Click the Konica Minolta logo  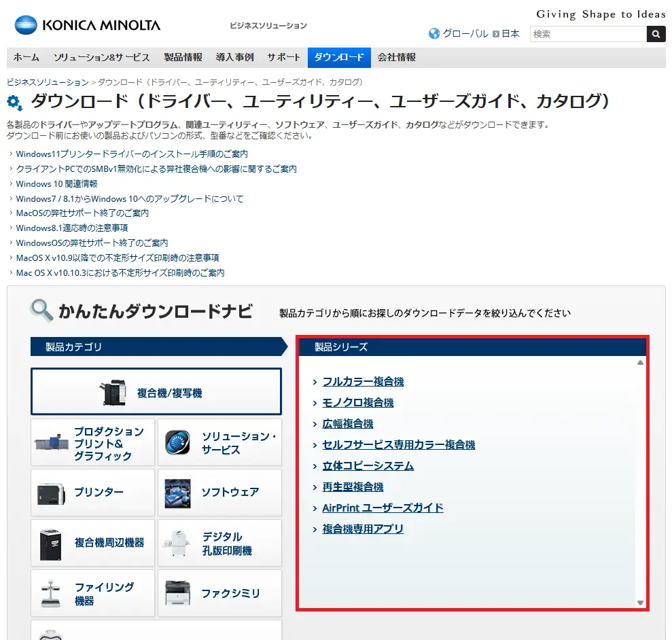[x=88, y=26]
